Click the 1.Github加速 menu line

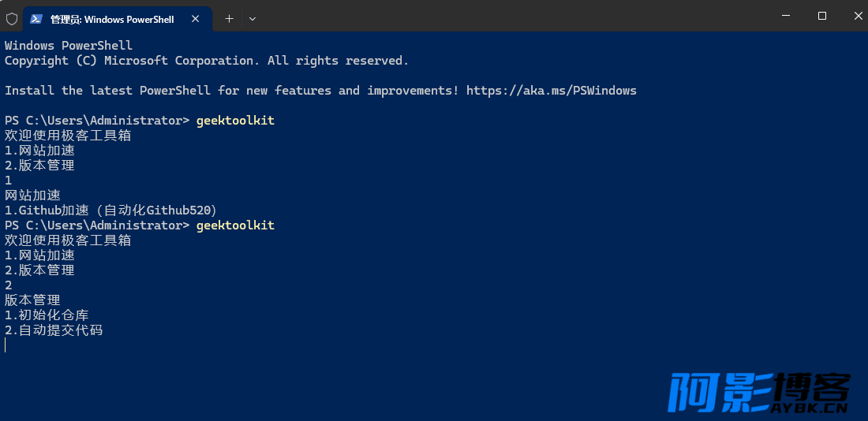(110, 210)
